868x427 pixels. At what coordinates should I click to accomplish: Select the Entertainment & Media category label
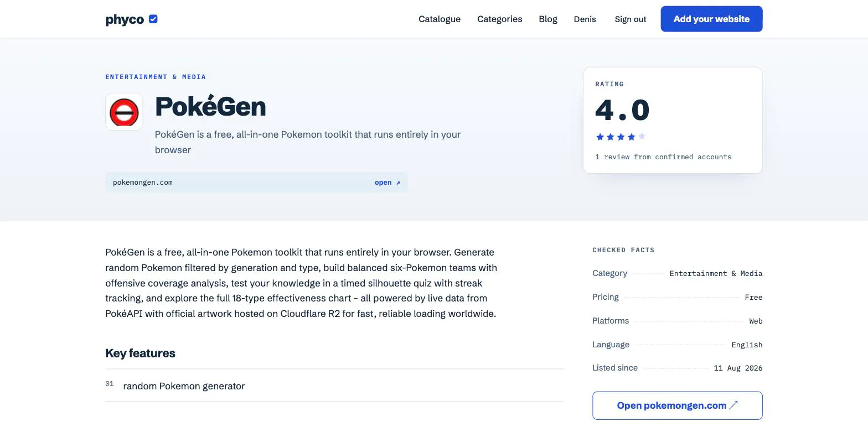[x=156, y=77]
